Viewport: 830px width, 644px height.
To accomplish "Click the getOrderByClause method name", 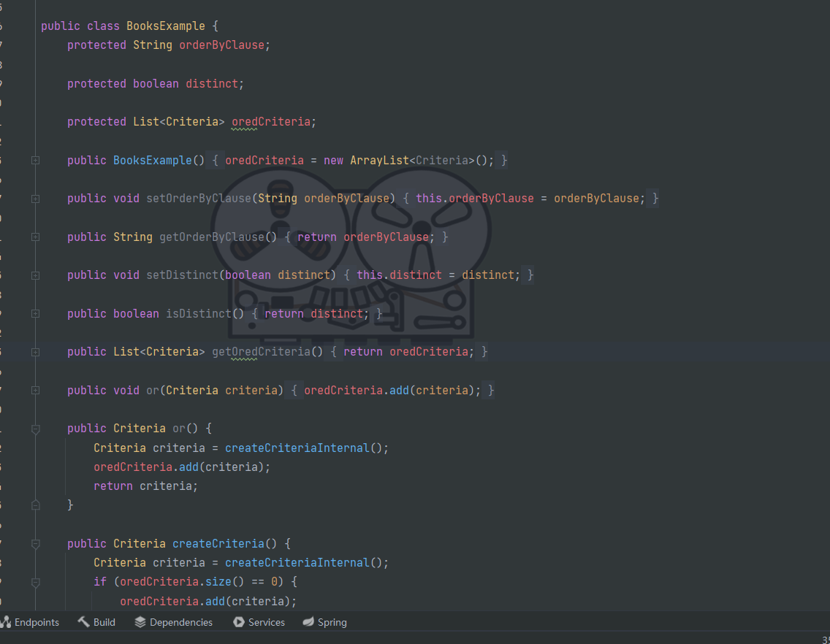I will 212,237.
